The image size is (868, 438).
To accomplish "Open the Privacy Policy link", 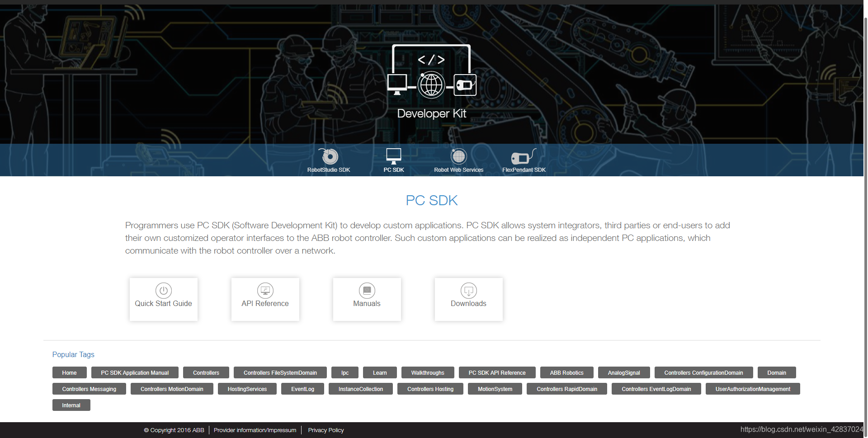I will pyautogui.click(x=325, y=430).
